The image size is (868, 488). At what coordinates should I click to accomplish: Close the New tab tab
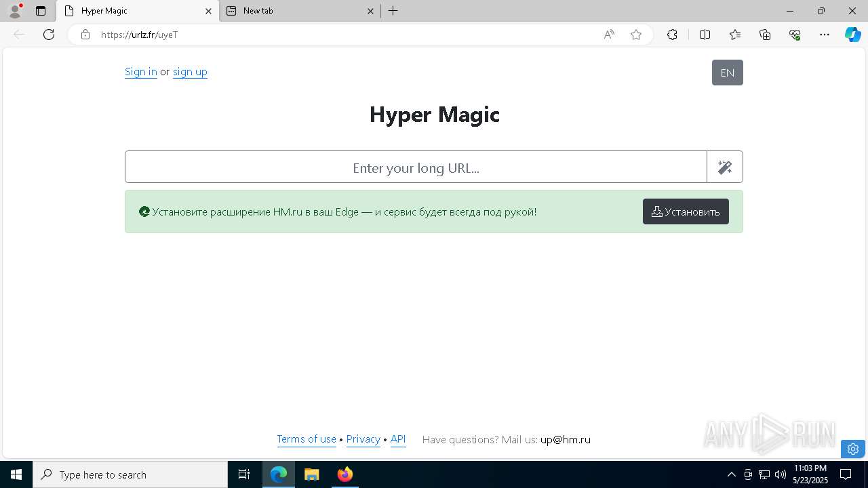point(370,11)
